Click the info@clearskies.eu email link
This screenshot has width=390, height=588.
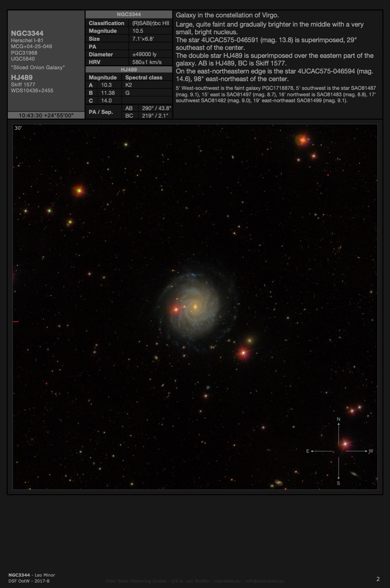click(265, 581)
